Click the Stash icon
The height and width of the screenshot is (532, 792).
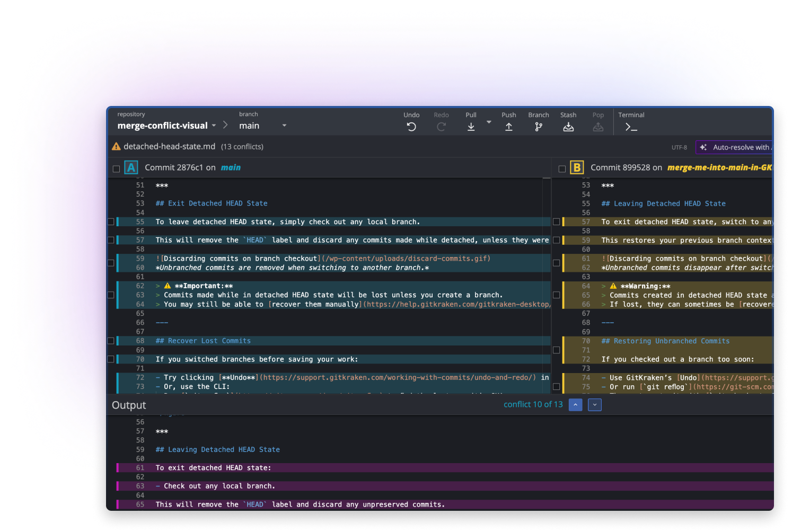pos(568,126)
